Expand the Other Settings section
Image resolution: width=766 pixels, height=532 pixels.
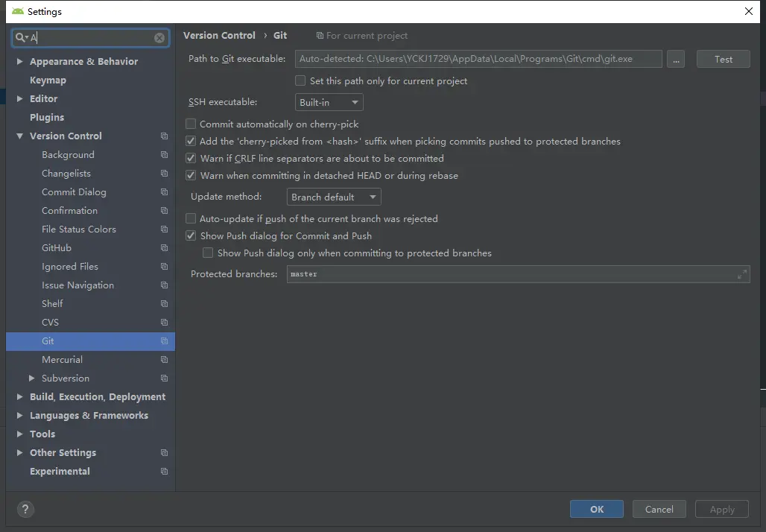[19, 452]
